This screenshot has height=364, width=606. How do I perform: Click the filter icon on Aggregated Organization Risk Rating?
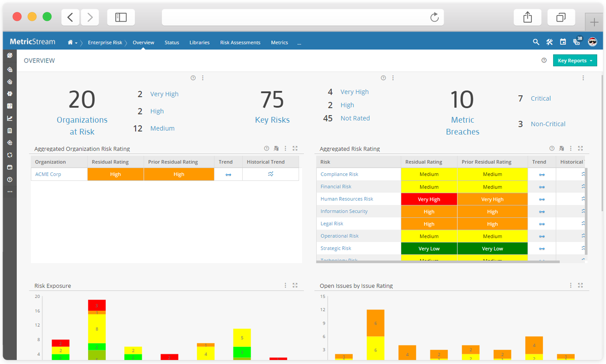tap(275, 149)
